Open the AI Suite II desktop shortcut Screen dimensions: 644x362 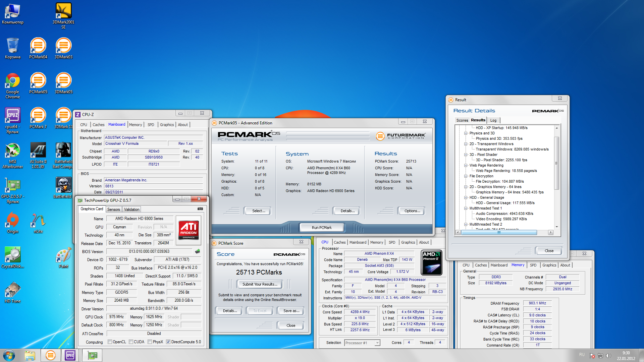38,155
